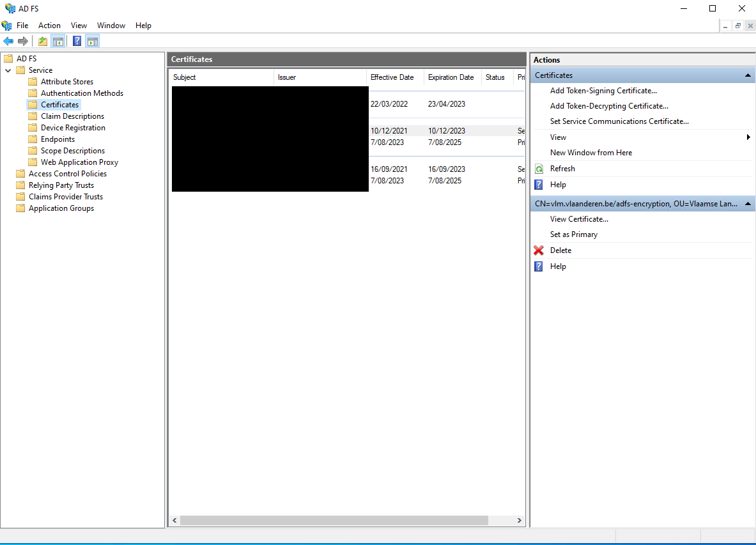Click Set as Primary action
This screenshot has height=545, width=756.
pyautogui.click(x=574, y=234)
